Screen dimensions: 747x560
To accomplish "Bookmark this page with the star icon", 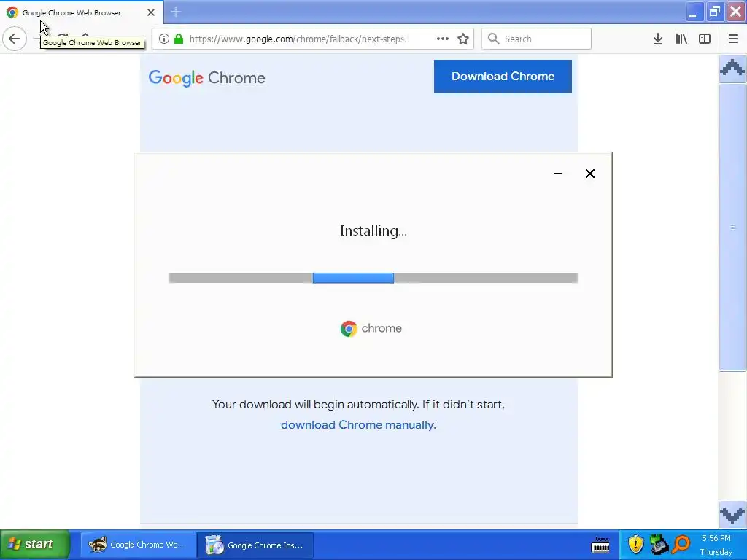I will (x=463, y=39).
